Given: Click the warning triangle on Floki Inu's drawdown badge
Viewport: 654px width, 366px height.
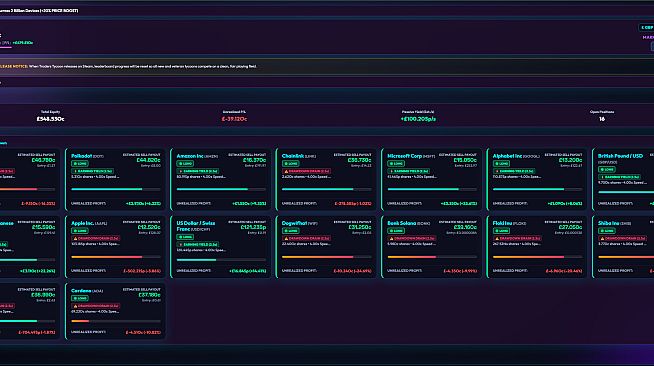Looking at the screenshot, I should point(497,238).
